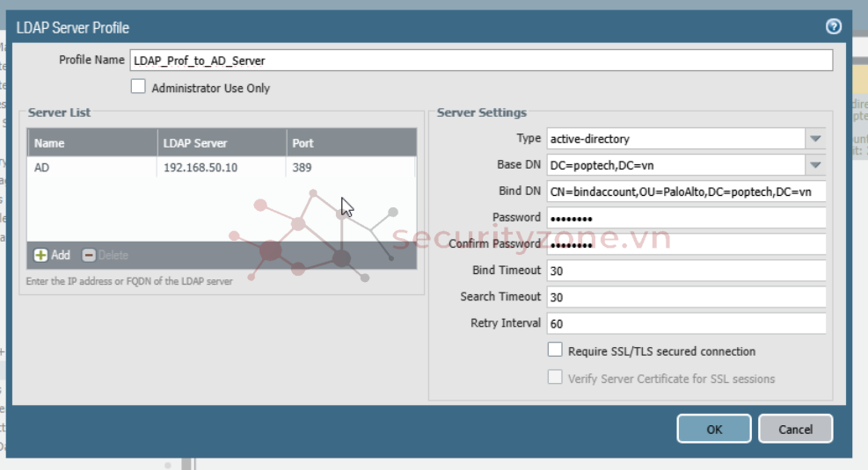Click the green Add plus icon
868x470 pixels.
[40, 255]
